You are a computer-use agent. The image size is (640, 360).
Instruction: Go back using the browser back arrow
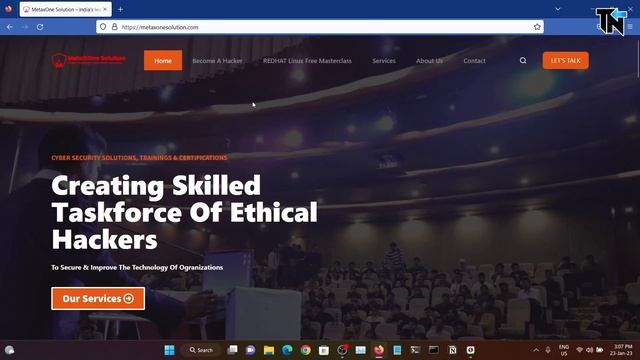click(x=10, y=27)
